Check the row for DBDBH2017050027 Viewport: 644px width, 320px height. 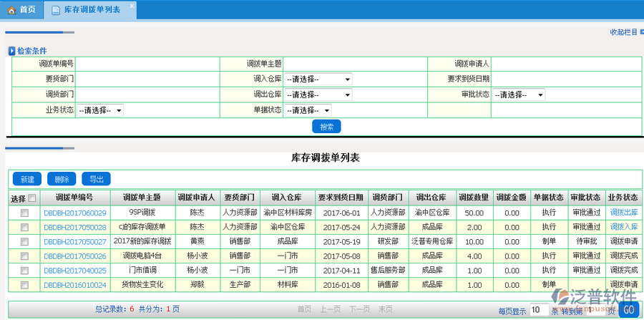24,241
